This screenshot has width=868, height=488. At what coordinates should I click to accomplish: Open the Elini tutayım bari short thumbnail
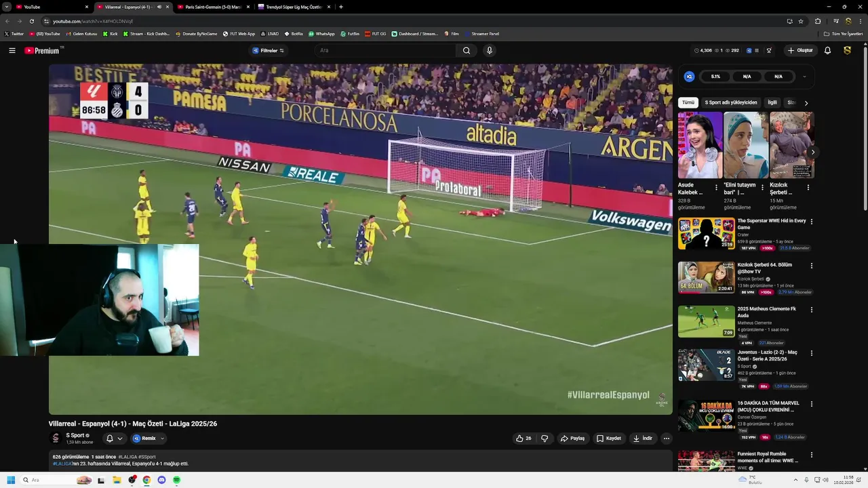point(746,145)
